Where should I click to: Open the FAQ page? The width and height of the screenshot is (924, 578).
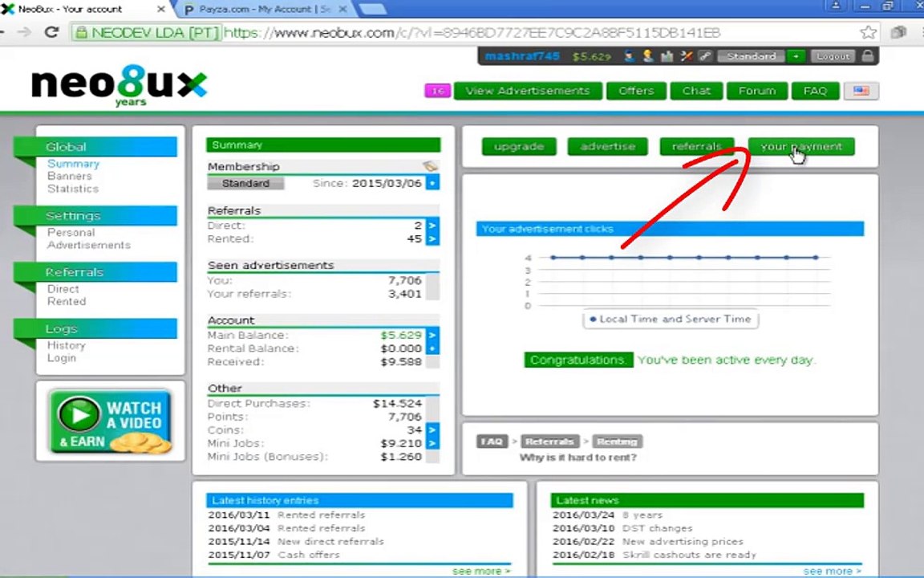tap(815, 91)
